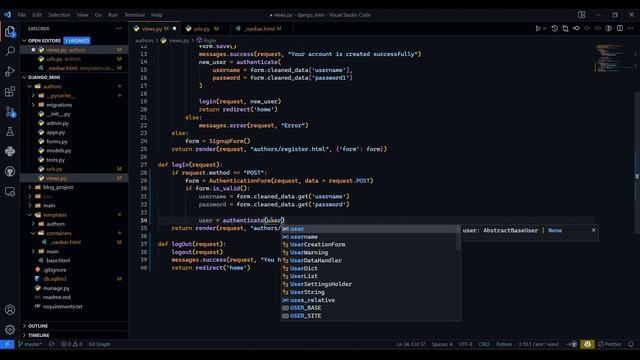Run the Python file with play button

538,29
